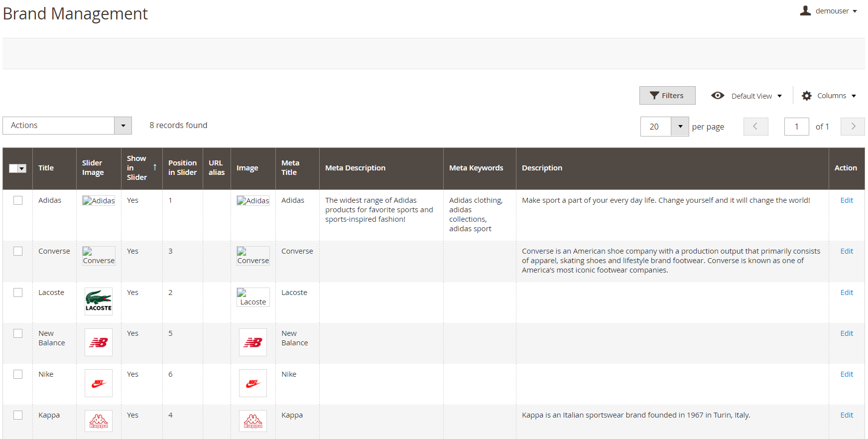Sort by Description column header
Image resolution: width=868 pixels, height=439 pixels.
tap(672, 168)
